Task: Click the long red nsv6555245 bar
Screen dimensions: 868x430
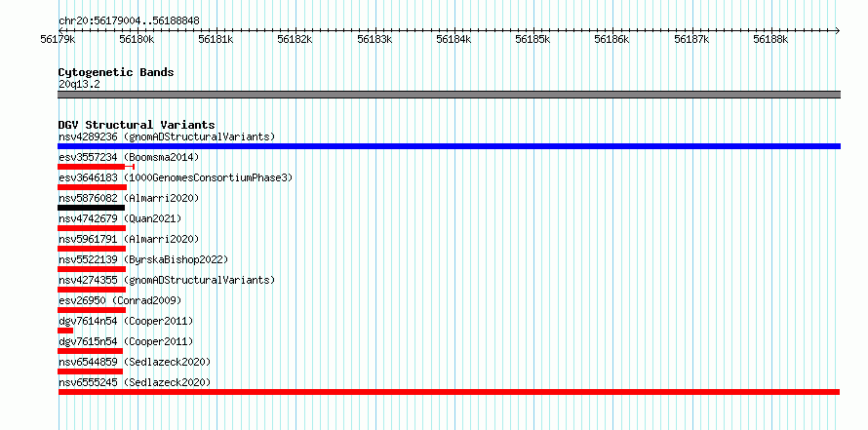Action: [x=449, y=392]
